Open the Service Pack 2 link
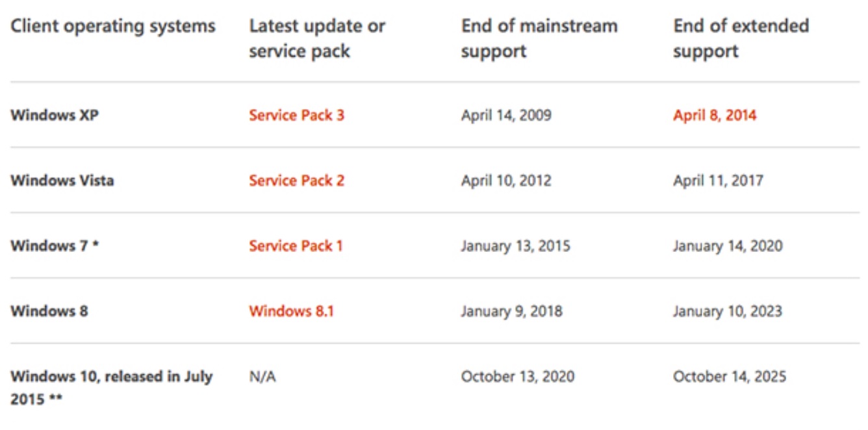868x430 pixels. [x=296, y=181]
